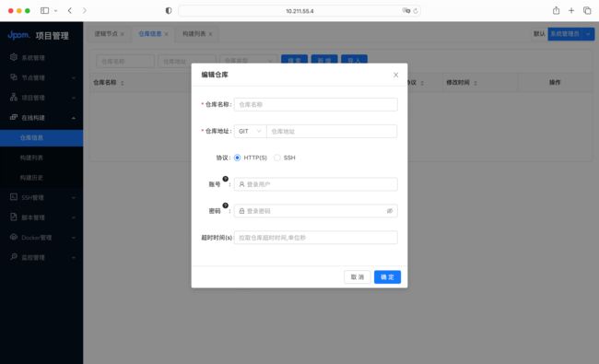Click the 节点管理 icon in sidebar
This screenshot has width=599, height=364.
pos(14,77)
